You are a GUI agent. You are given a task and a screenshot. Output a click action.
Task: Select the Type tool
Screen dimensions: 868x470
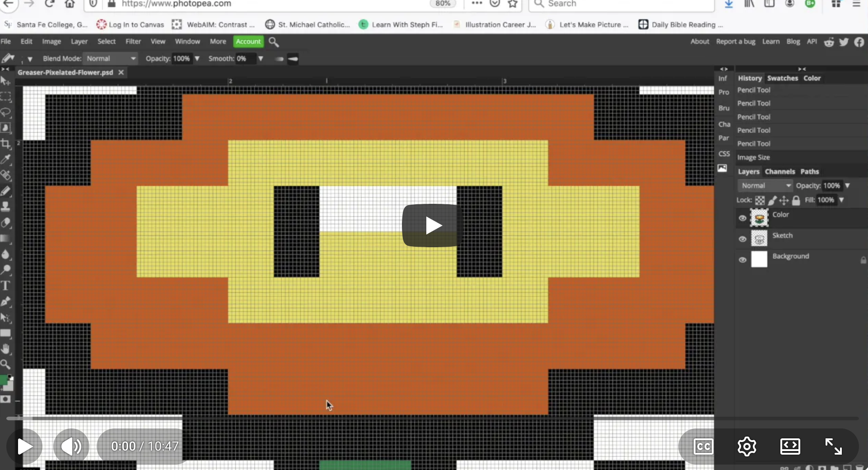(x=5, y=286)
